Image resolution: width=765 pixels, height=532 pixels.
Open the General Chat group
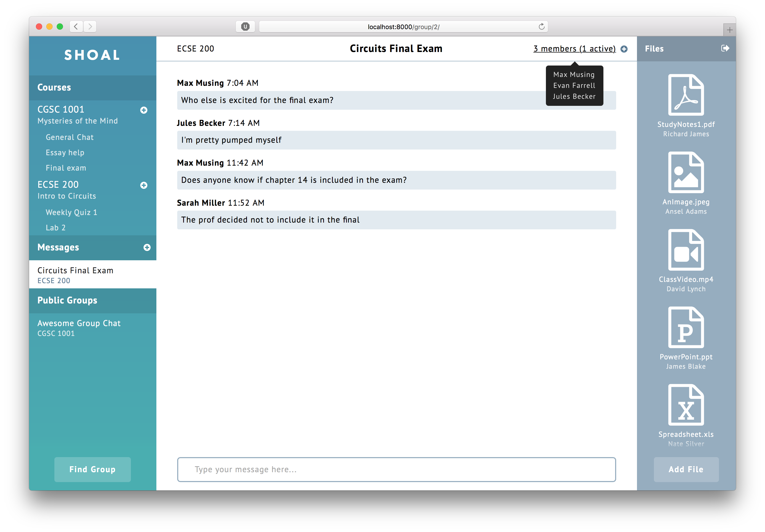[69, 137]
